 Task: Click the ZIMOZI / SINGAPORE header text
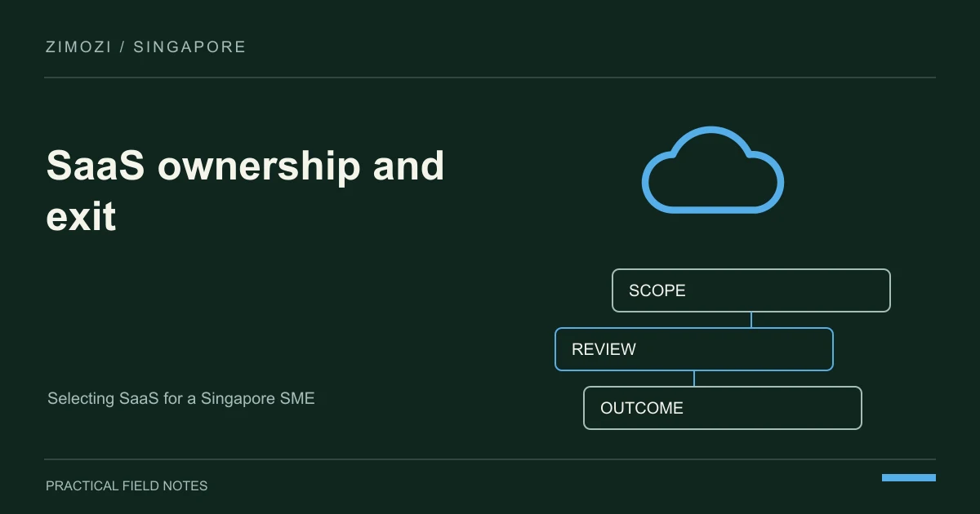[x=146, y=47]
